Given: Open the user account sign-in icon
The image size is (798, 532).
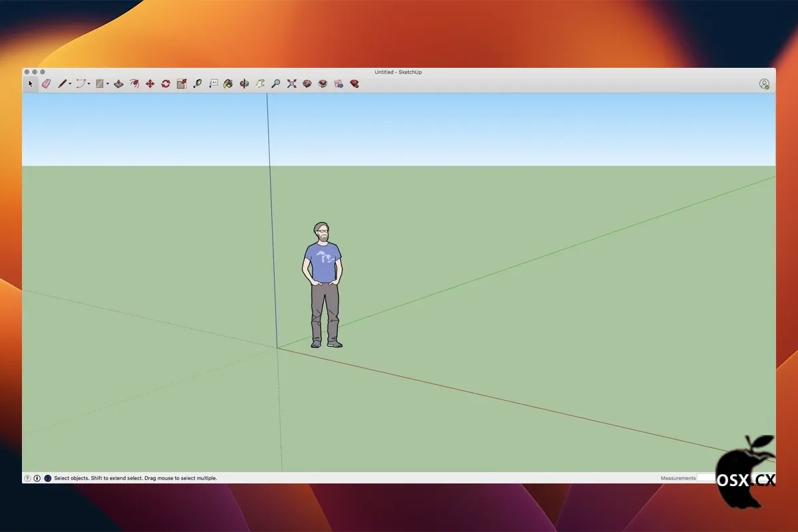Looking at the screenshot, I should tap(764, 84).
